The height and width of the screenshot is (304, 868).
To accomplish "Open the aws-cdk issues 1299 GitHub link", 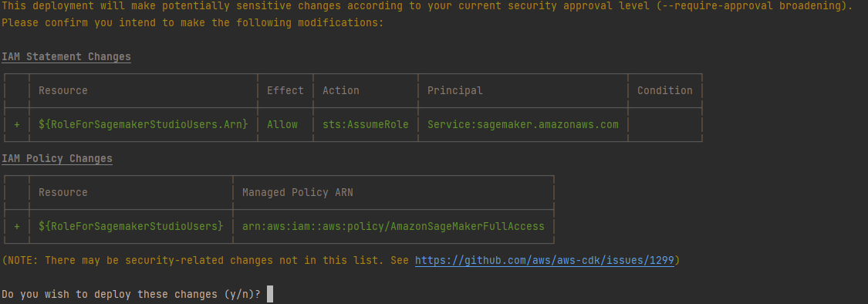I will pyautogui.click(x=545, y=260).
